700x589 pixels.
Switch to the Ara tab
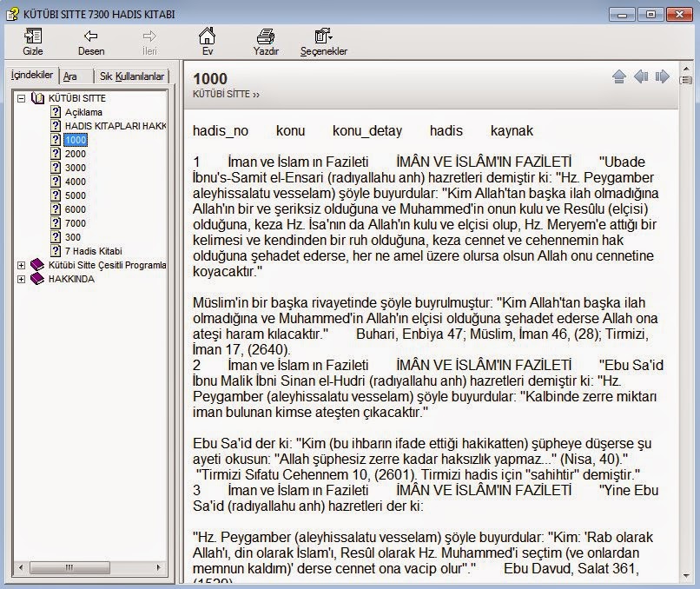(70, 76)
